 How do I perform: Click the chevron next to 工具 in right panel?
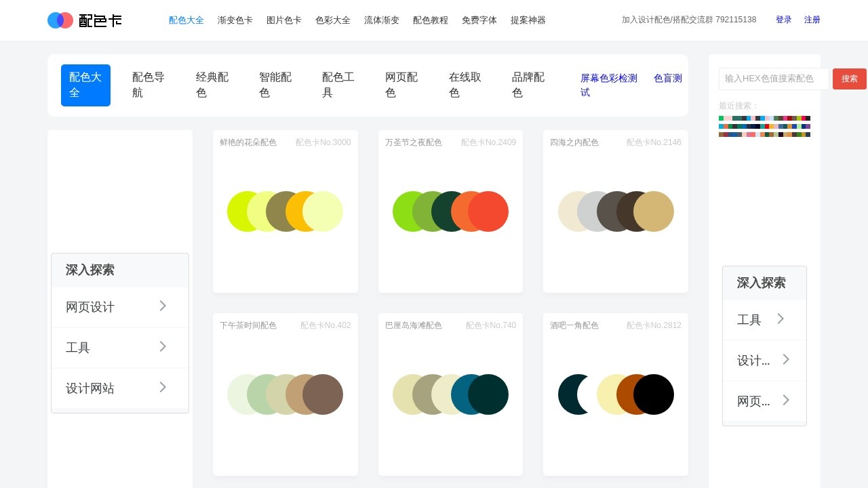[x=781, y=319]
